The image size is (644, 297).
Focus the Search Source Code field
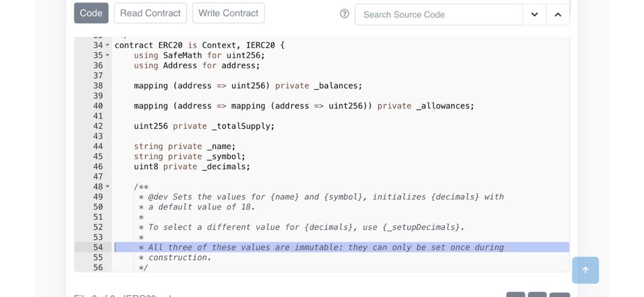tap(438, 15)
